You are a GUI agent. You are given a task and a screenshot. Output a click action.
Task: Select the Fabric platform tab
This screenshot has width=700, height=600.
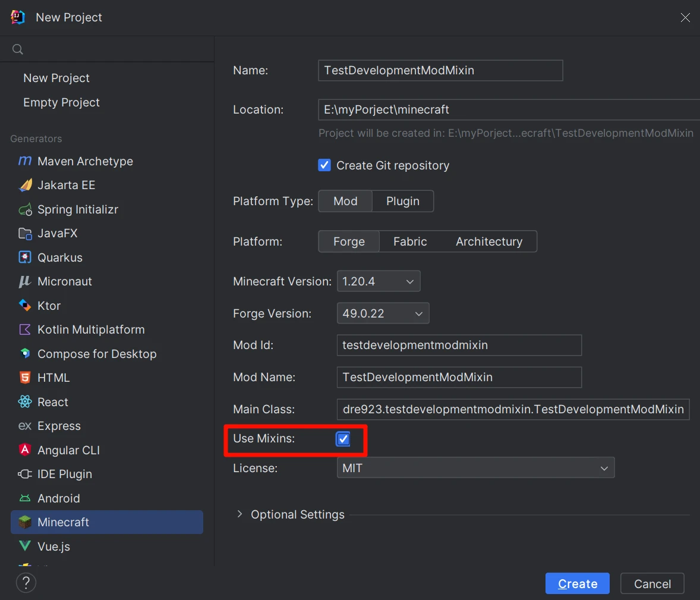pos(410,241)
